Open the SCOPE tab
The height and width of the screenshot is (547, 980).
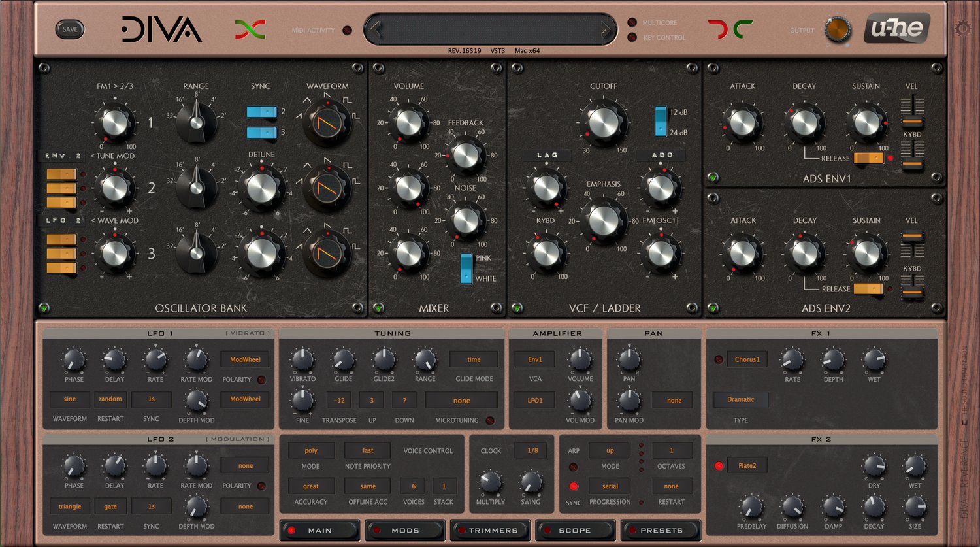[x=575, y=530]
